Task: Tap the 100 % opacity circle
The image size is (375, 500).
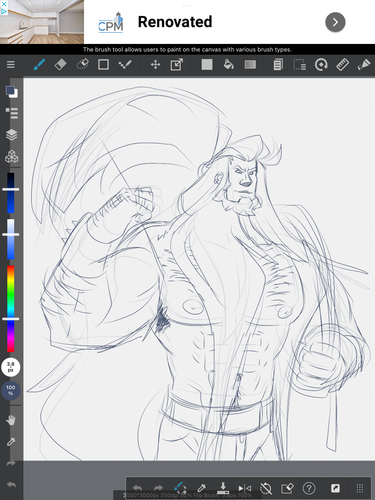Action: pos(11,391)
